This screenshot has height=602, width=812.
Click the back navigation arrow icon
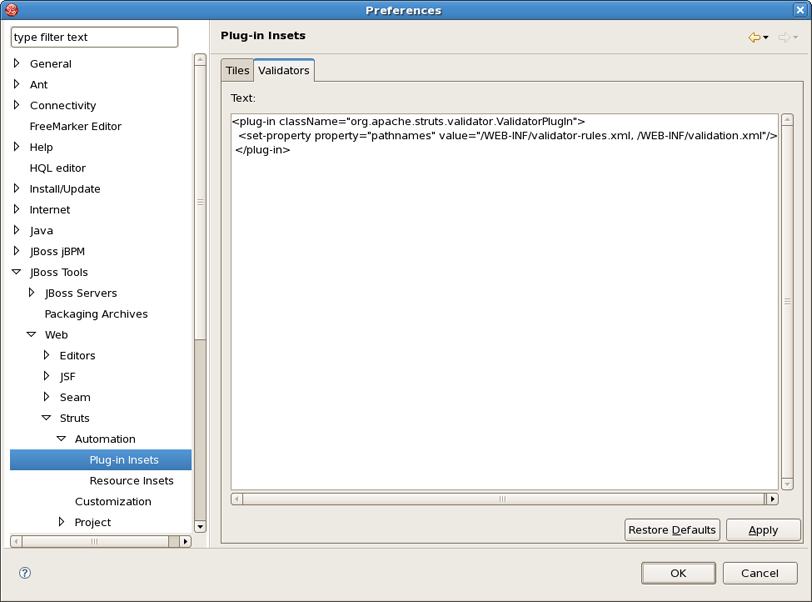click(754, 38)
